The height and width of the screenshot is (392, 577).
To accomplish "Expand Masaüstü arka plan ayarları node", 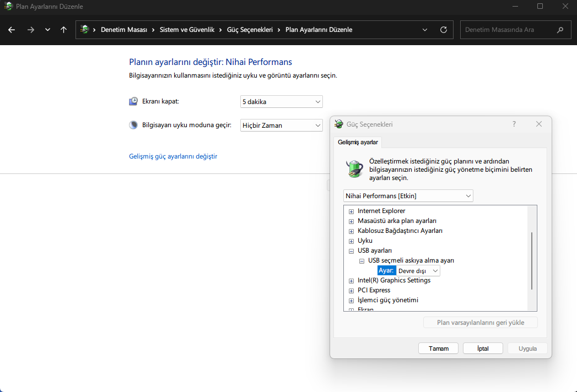I will (351, 221).
